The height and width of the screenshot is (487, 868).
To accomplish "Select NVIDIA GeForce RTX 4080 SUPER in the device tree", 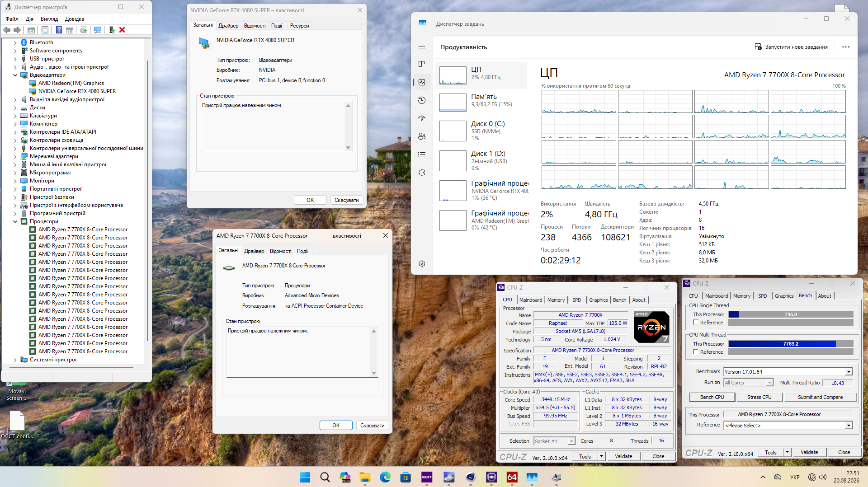I will pyautogui.click(x=77, y=91).
